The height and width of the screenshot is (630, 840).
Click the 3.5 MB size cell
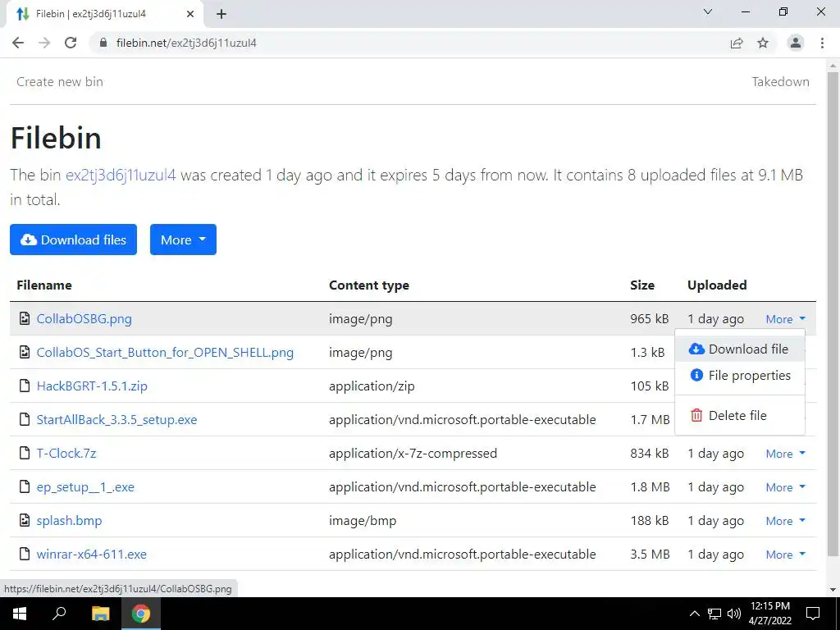[x=650, y=554]
